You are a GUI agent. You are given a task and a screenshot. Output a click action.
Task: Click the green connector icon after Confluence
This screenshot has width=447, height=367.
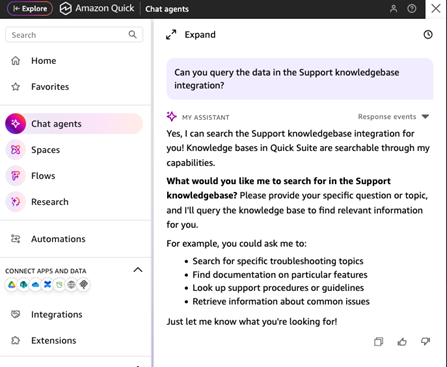point(59,285)
